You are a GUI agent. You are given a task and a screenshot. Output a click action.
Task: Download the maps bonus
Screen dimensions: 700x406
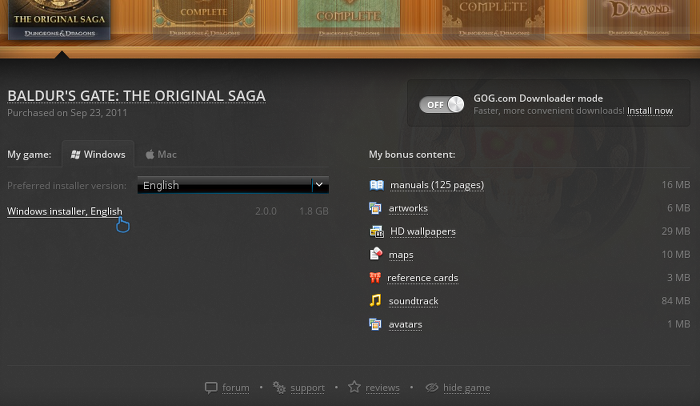click(x=401, y=255)
